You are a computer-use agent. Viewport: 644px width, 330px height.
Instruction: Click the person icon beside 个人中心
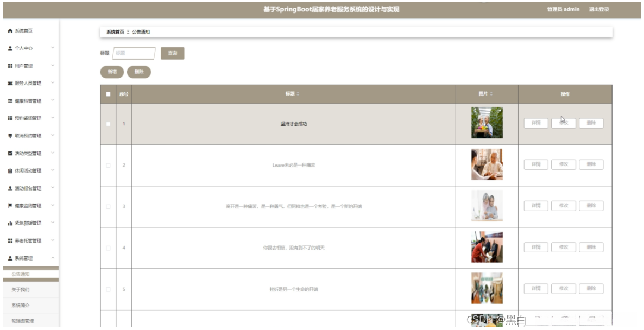(x=10, y=48)
